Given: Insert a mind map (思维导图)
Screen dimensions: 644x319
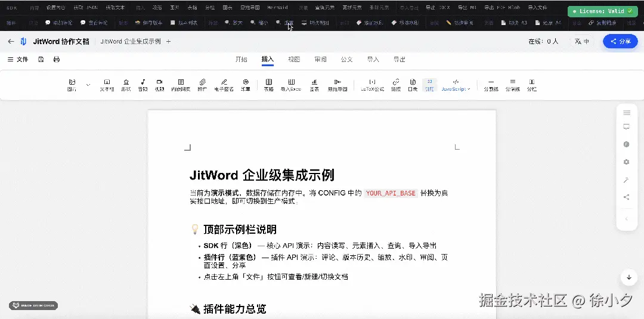Looking at the screenshot, I should tap(338, 85).
